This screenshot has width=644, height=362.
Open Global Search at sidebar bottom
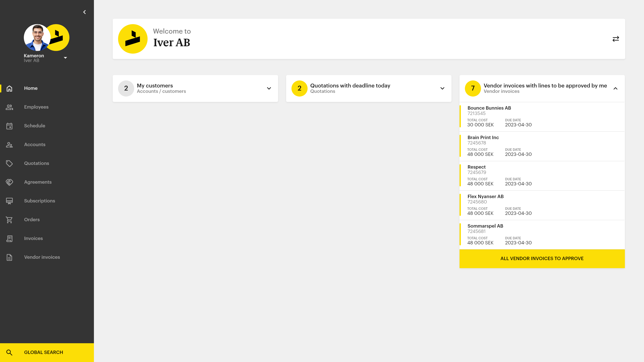(x=43, y=352)
